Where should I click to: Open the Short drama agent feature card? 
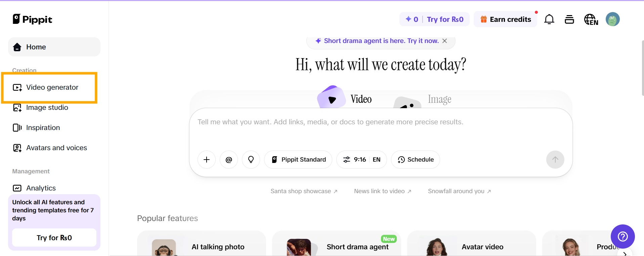coord(337,243)
